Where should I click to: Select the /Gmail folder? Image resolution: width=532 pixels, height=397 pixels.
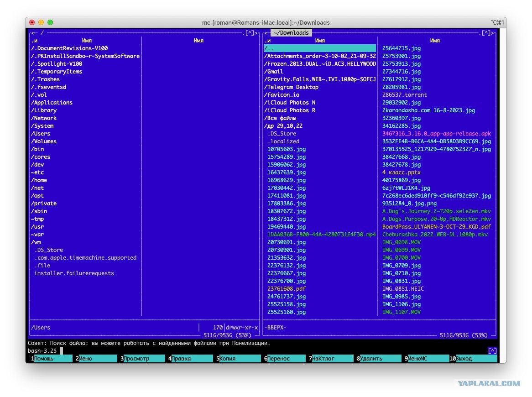pyautogui.click(x=273, y=72)
